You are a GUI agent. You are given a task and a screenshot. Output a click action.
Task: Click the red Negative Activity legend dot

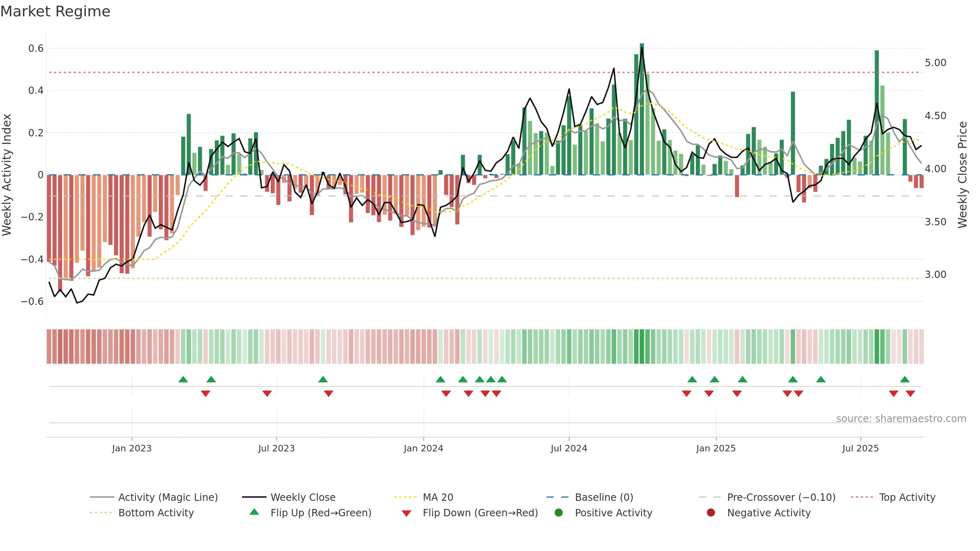coord(711,512)
